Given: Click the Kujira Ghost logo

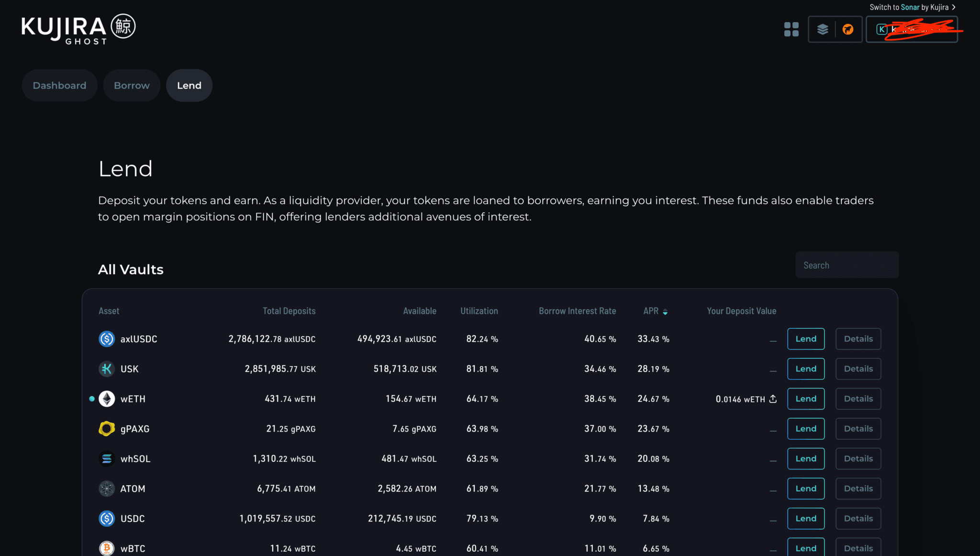Looking at the screenshot, I should coord(78,29).
